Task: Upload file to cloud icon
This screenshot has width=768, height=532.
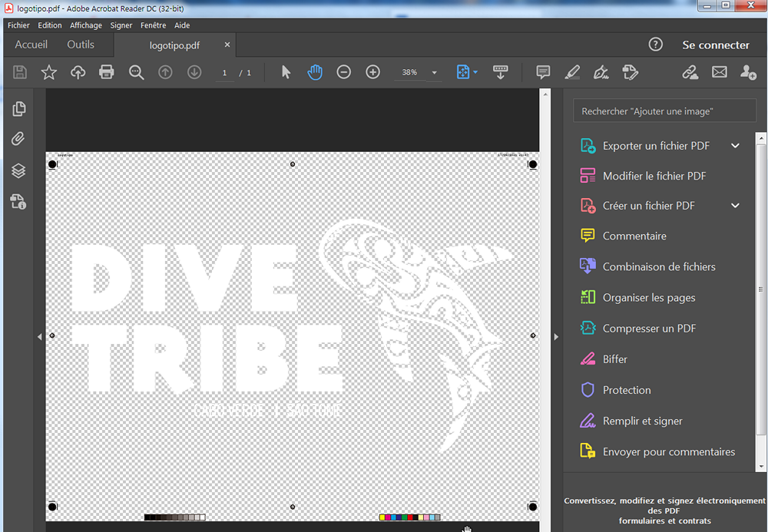Action: pos(78,72)
